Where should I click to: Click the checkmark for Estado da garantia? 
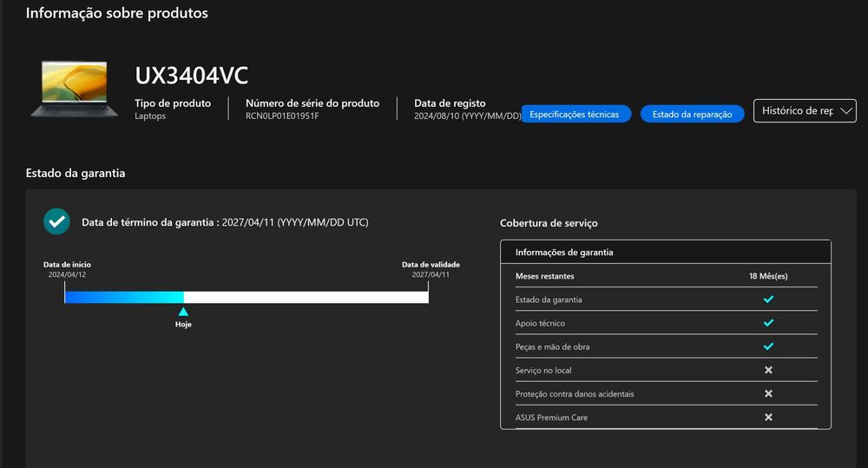[x=768, y=299]
